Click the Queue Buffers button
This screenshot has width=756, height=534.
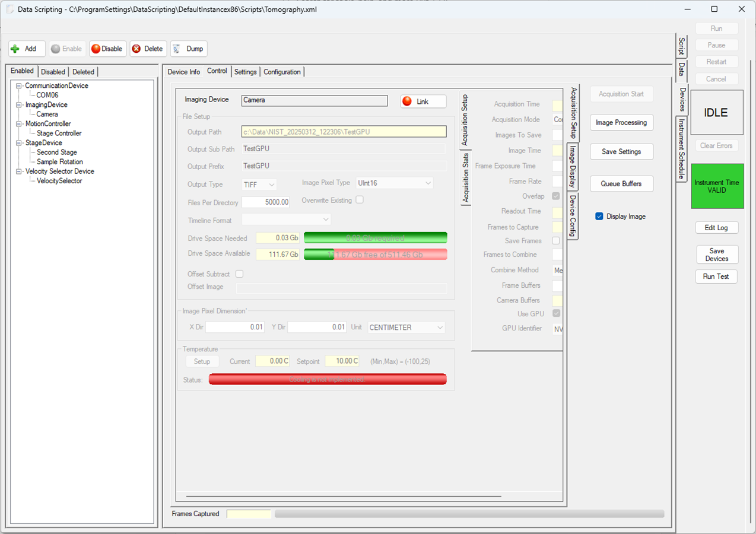click(621, 184)
